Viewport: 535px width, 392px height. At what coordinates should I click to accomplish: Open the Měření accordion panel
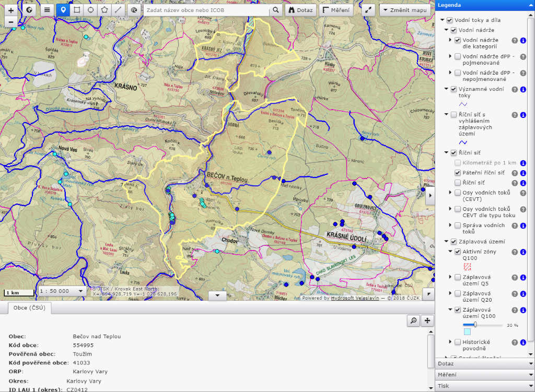[485, 375]
